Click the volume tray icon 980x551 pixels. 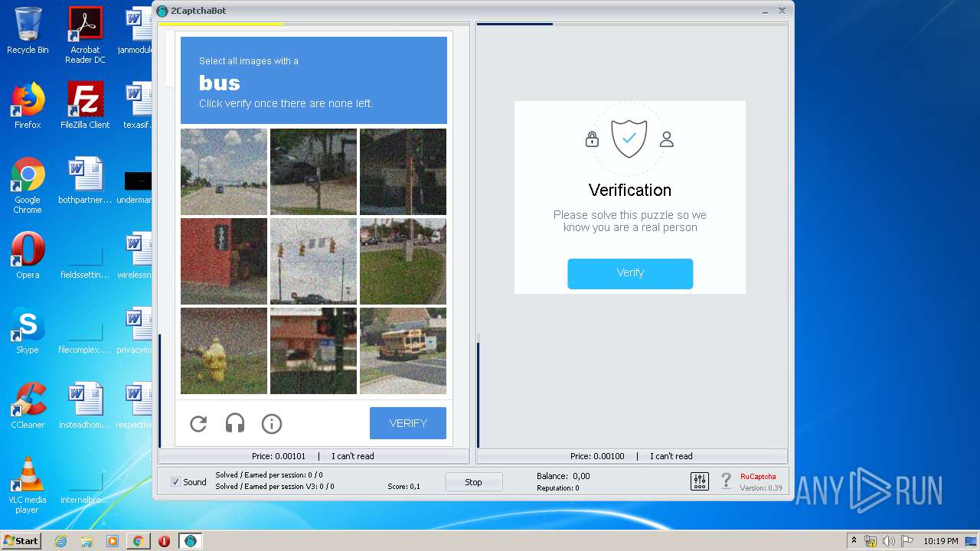888,541
